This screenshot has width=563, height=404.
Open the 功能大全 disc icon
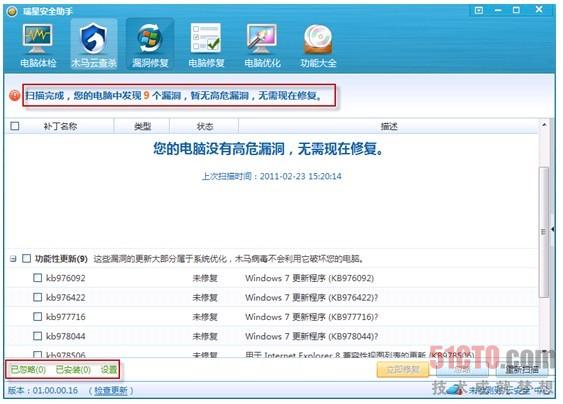coord(318,39)
